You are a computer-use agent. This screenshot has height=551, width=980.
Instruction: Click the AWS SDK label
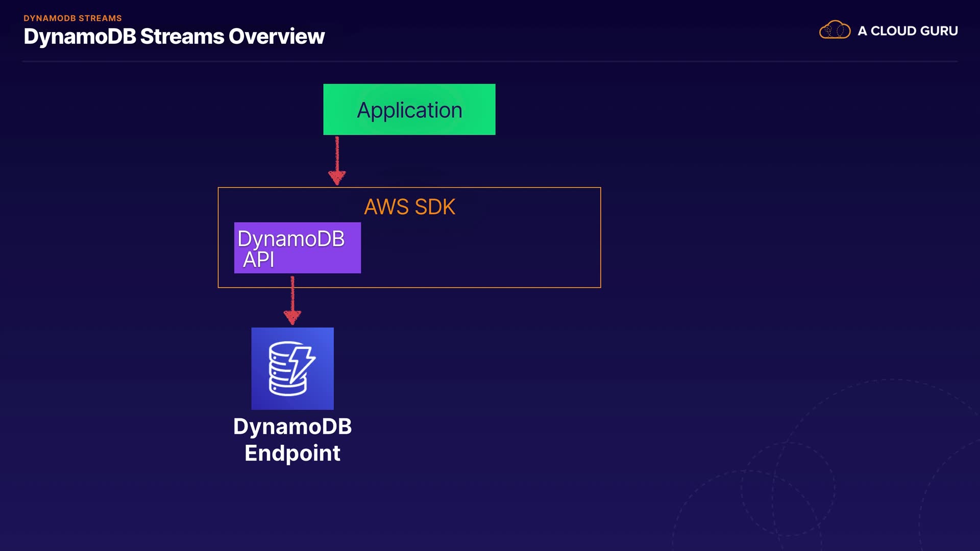click(409, 207)
